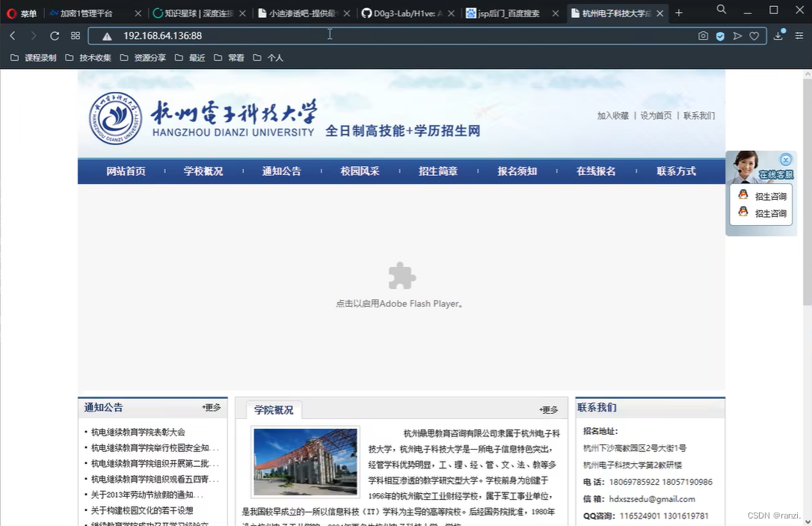The height and width of the screenshot is (526, 812).
Task: Click 设为首页 header link
Action: pyautogui.click(x=656, y=115)
